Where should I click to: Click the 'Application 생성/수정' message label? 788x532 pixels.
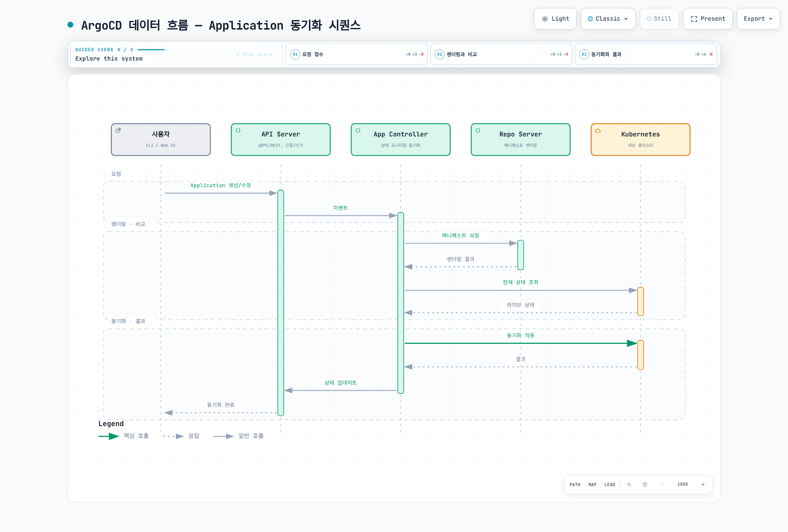[x=221, y=185]
